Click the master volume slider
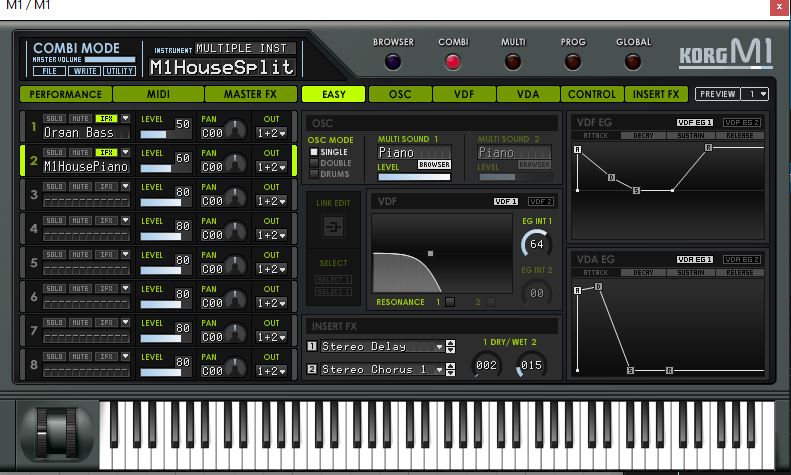 pyautogui.click(x=110, y=60)
